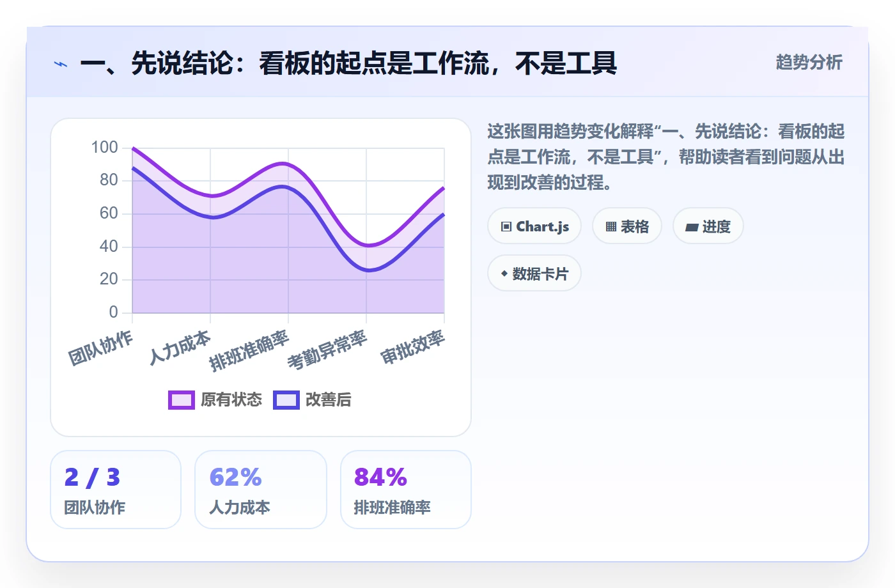This screenshot has width=895, height=588.
Task: Open the 62% 人力成本 stat card
Action: point(261,490)
